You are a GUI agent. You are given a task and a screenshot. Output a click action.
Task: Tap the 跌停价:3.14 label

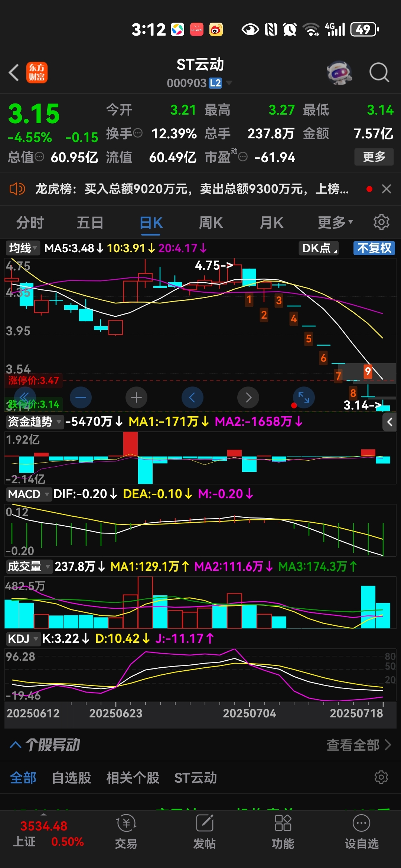pos(33,404)
